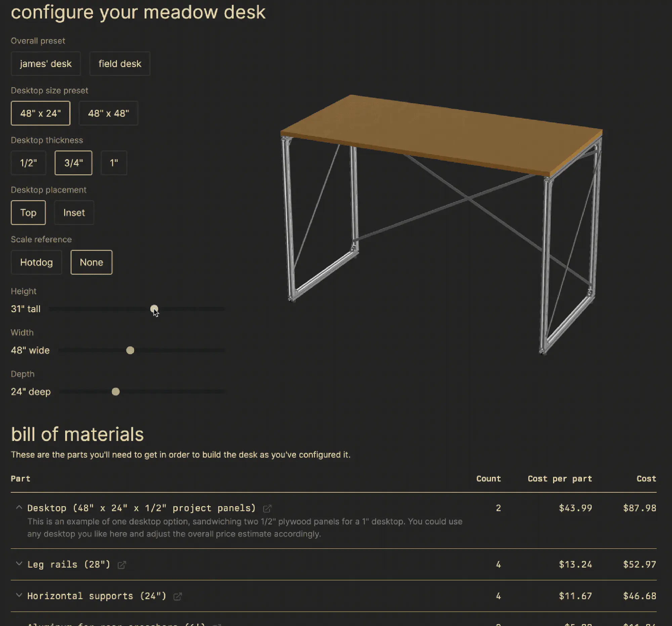
Task: Switch desktop placement to Inset
Action: 74,213
